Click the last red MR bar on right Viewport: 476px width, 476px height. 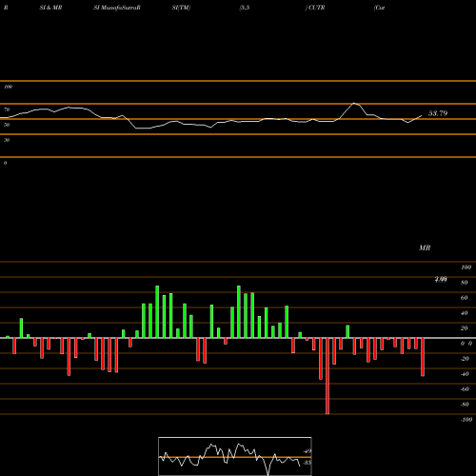tap(423, 357)
